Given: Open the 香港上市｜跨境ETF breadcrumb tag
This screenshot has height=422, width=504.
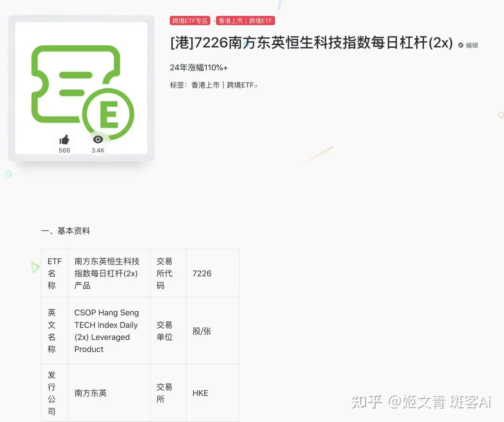Looking at the screenshot, I should [245, 21].
